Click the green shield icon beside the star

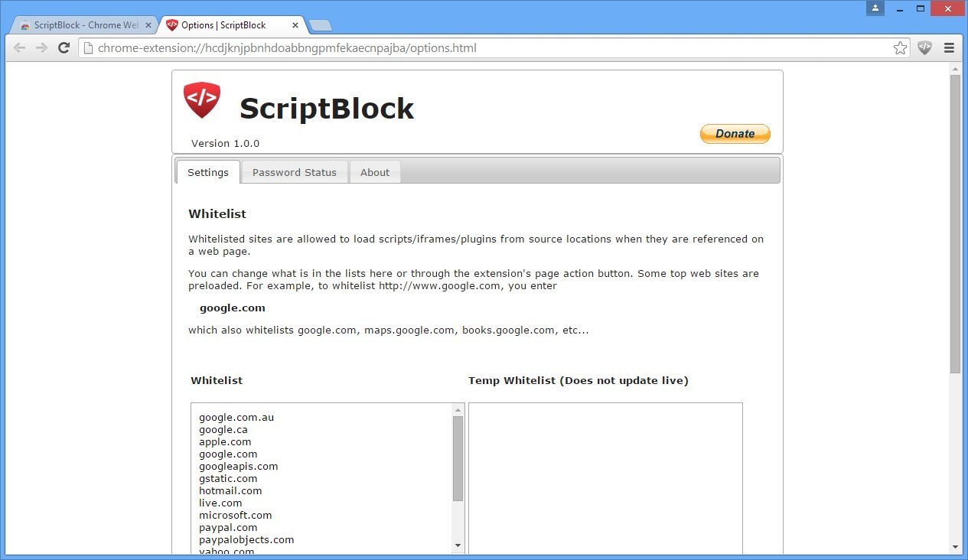click(x=924, y=47)
